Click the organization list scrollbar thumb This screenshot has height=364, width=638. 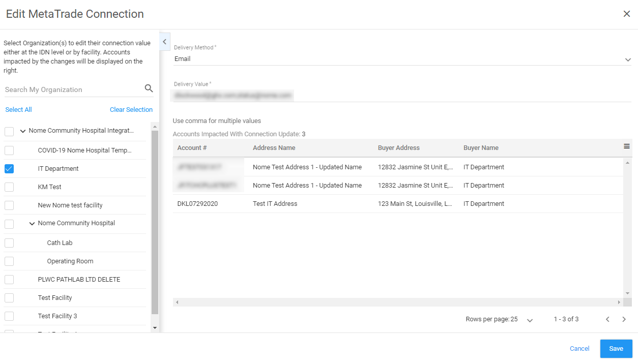click(x=155, y=222)
